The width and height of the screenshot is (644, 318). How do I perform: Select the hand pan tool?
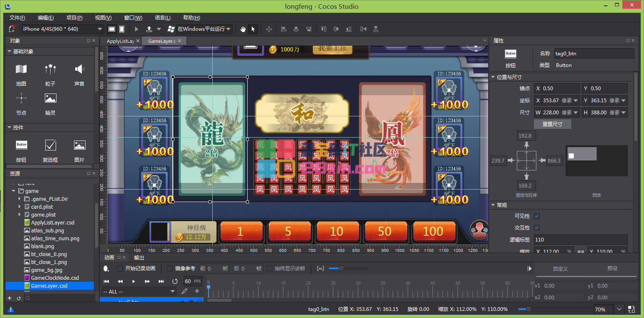tap(243, 29)
